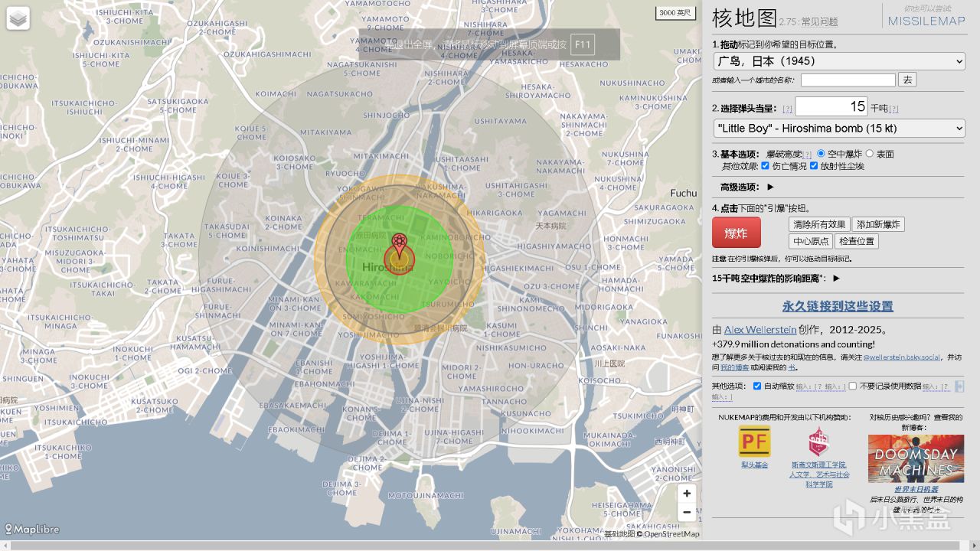Screen dimensions: 980x551
Task: Click the Stevens Institute crest logo
Action: (x=819, y=442)
